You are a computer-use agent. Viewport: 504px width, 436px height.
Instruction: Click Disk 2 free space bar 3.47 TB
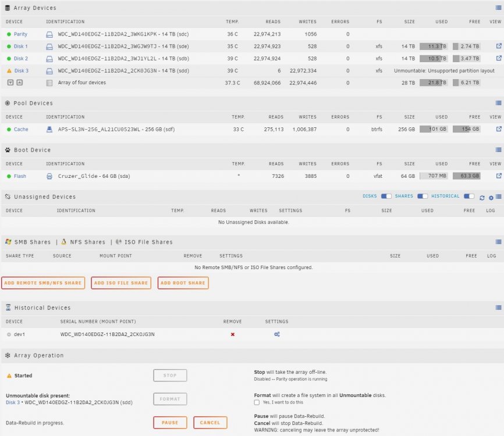point(466,59)
